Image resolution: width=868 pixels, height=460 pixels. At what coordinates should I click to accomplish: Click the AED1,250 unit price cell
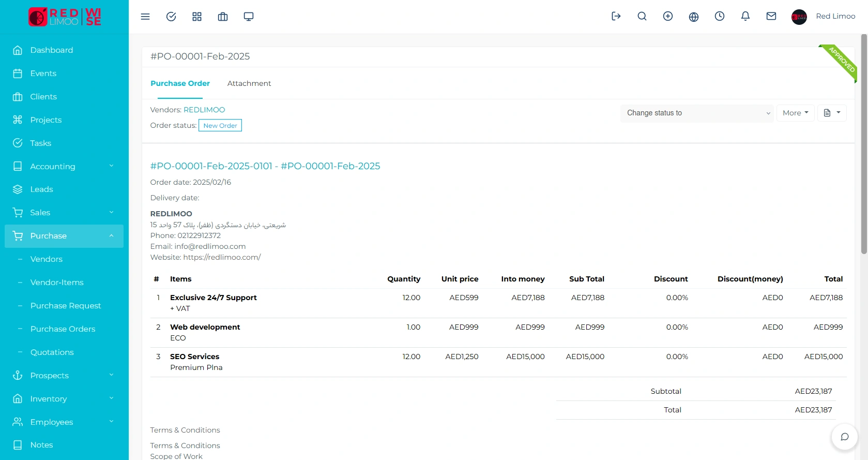pos(462,357)
